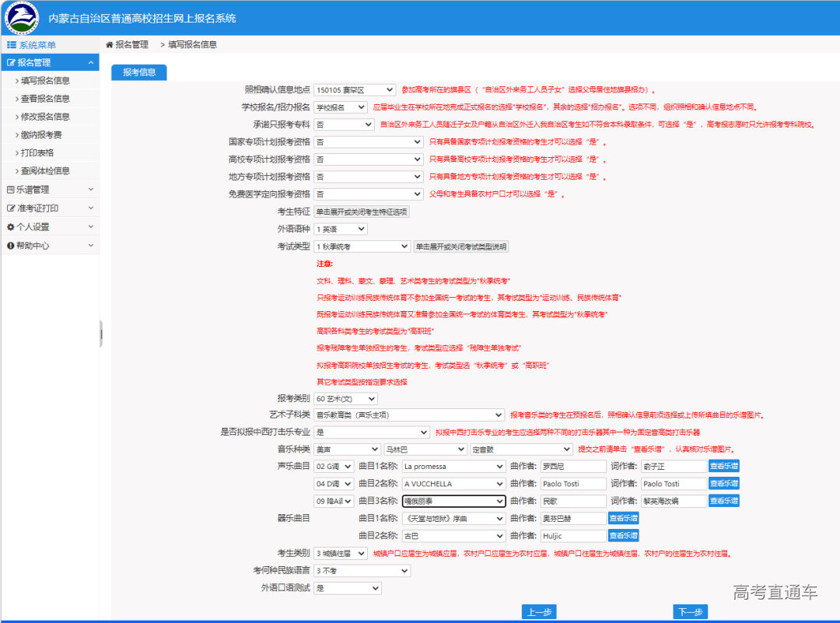Toggle the 考生特征 options button

361,212
